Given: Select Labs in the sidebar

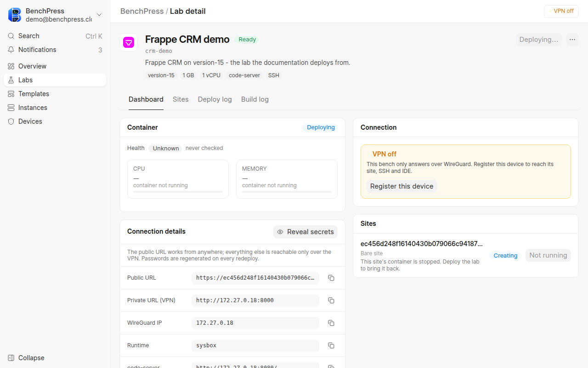Looking at the screenshot, I should pos(55,80).
